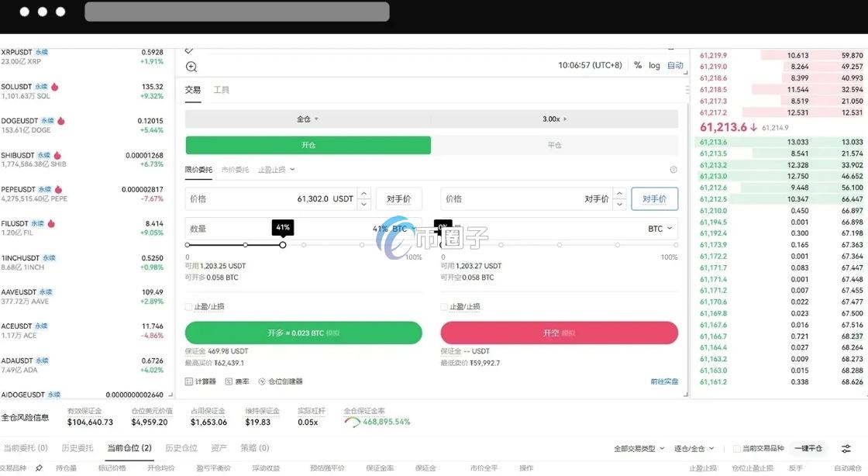
Task: Click the zoom-in magnifier on the chart
Action: point(191,66)
